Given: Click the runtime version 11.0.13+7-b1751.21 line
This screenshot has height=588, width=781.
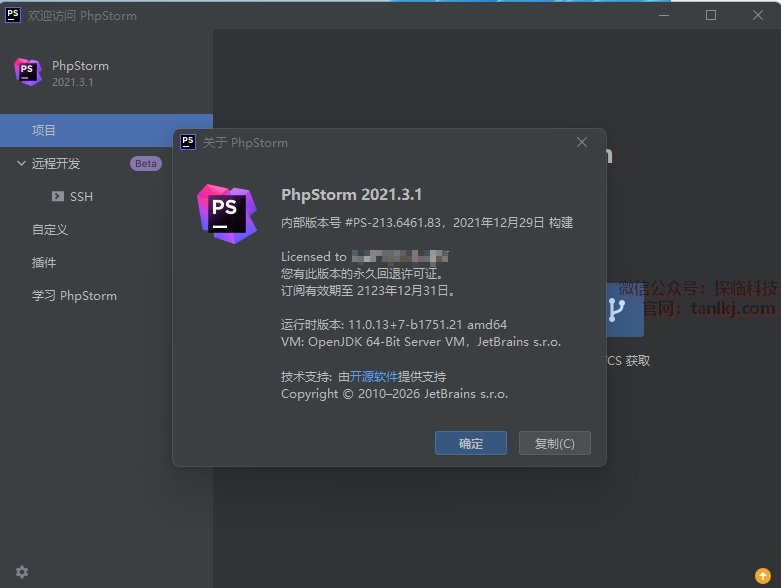Looking at the screenshot, I should [394, 325].
